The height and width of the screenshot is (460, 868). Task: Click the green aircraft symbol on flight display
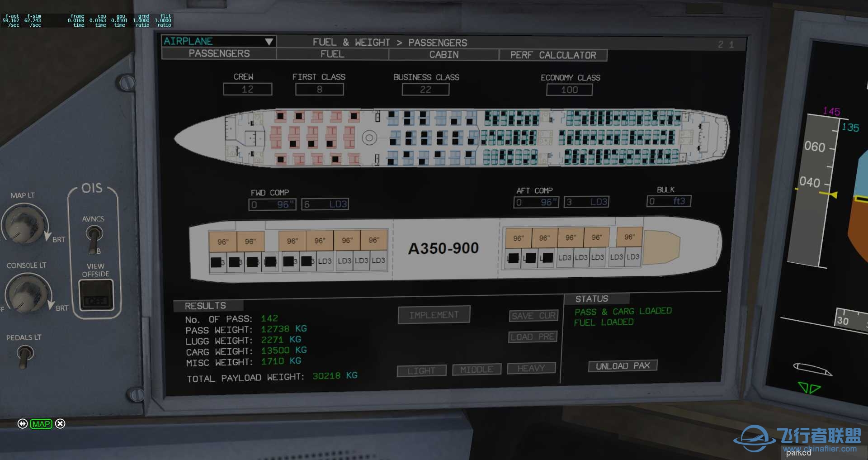point(809,388)
